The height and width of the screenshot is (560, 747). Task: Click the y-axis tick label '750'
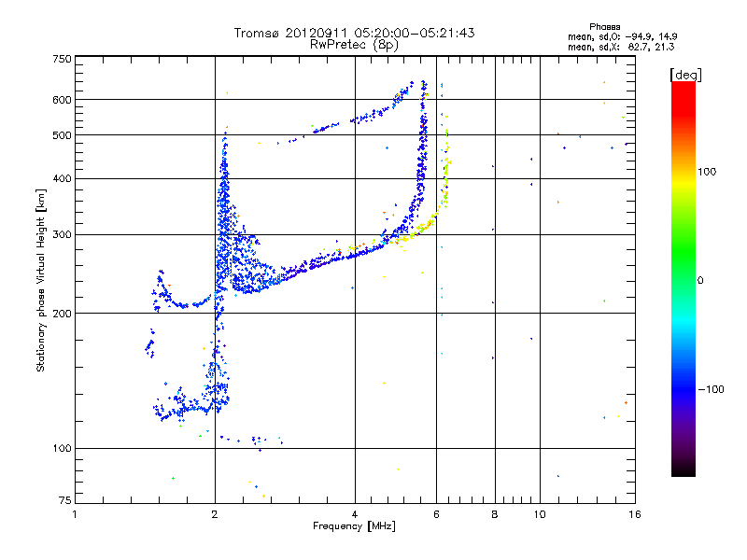coord(63,59)
